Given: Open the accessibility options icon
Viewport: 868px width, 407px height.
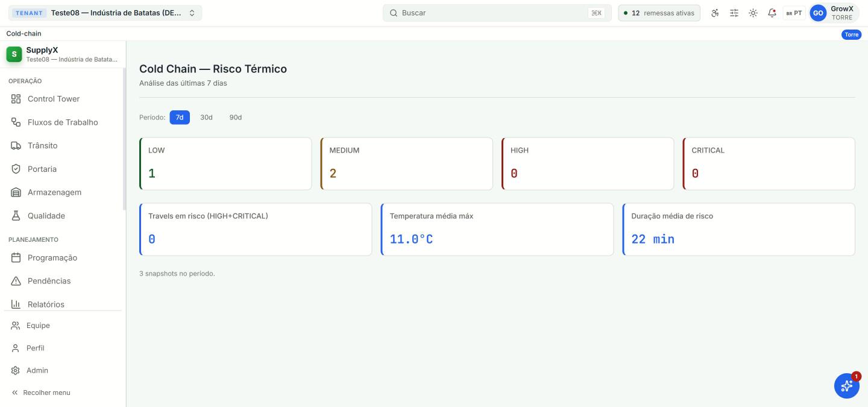Looking at the screenshot, I should pos(715,13).
